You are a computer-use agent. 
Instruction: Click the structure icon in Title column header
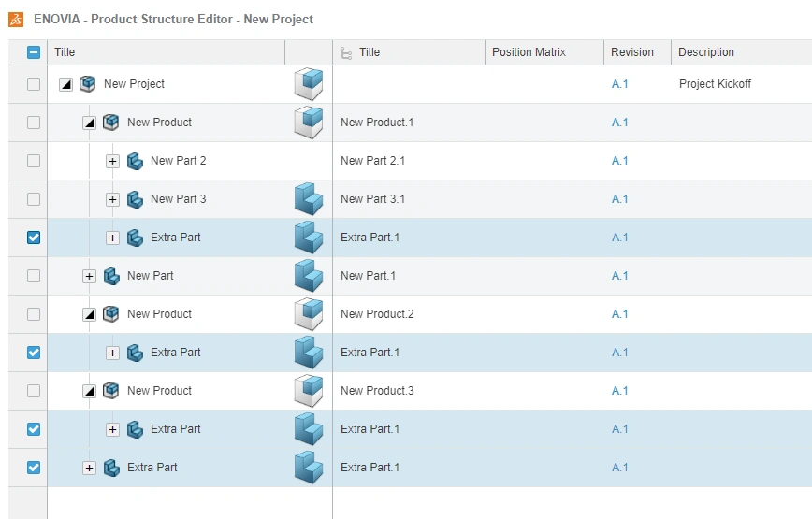pyautogui.click(x=346, y=53)
